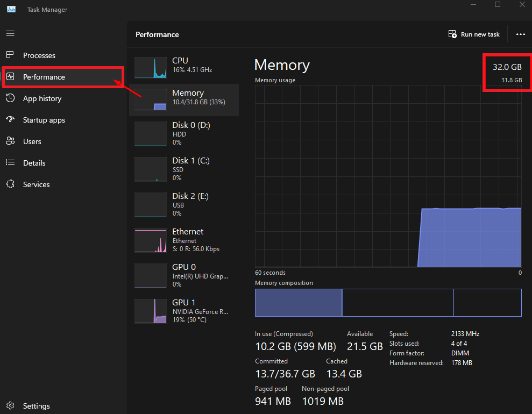Open App history via clock icon
This screenshot has width=532, height=414.
10,98
